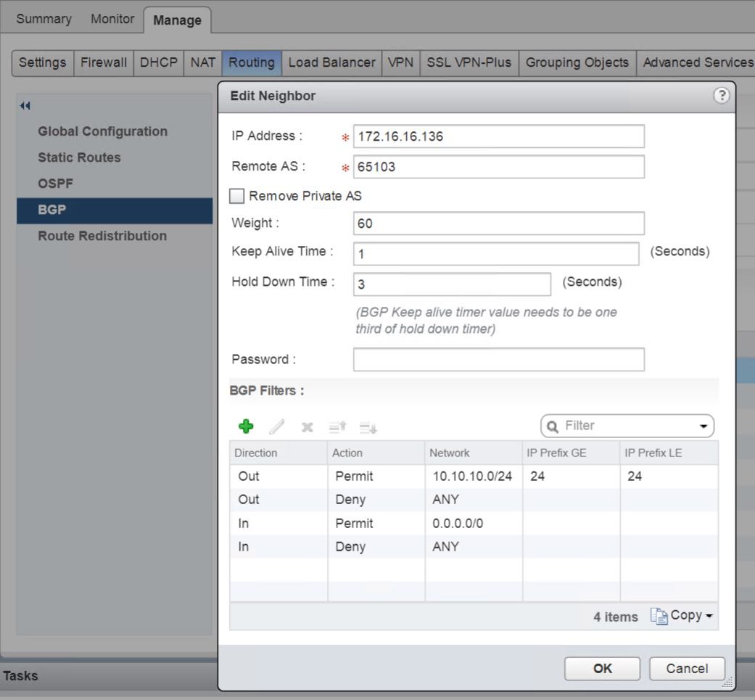Screen dimensions: 755x700
Task: Add a new BGP filter with green plus
Action: click(x=246, y=426)
